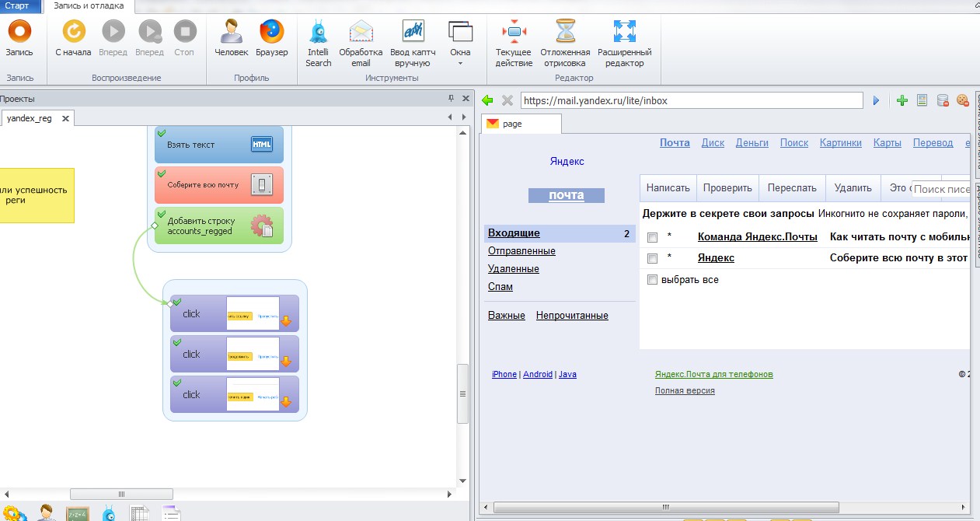Open Отложенная отрисовка hourglass icon

point(564,32)
